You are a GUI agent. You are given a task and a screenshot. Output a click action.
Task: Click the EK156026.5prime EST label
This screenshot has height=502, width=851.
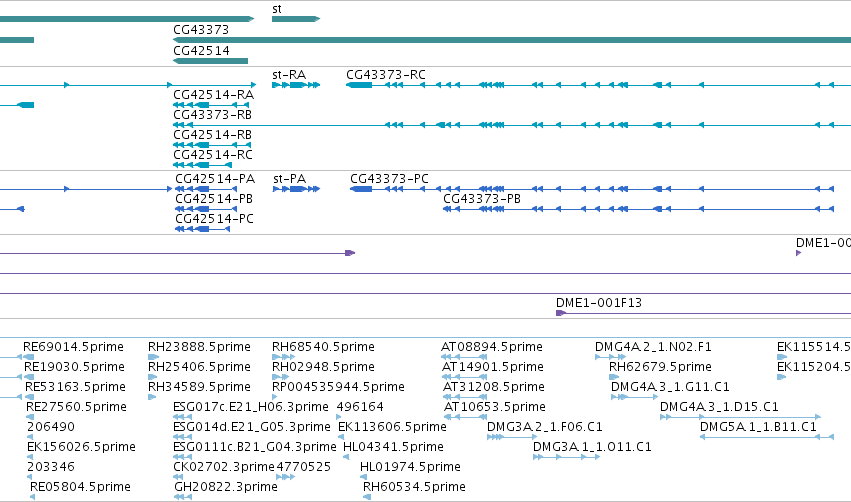pos(81,447)
